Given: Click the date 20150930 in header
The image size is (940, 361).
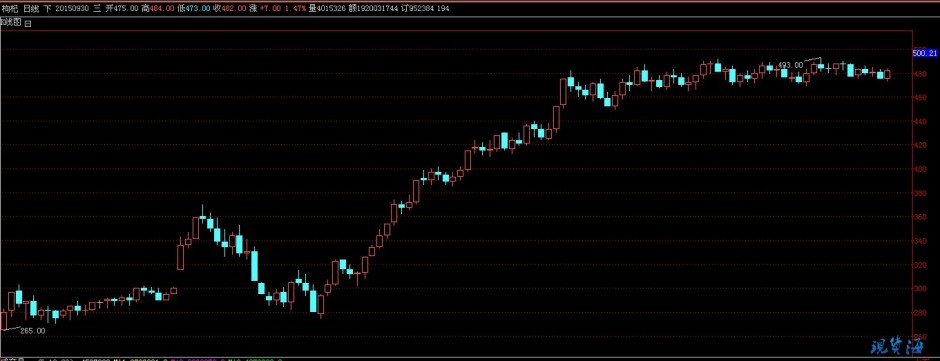Looking at the screenshot, I should click(x=72, y=8).
